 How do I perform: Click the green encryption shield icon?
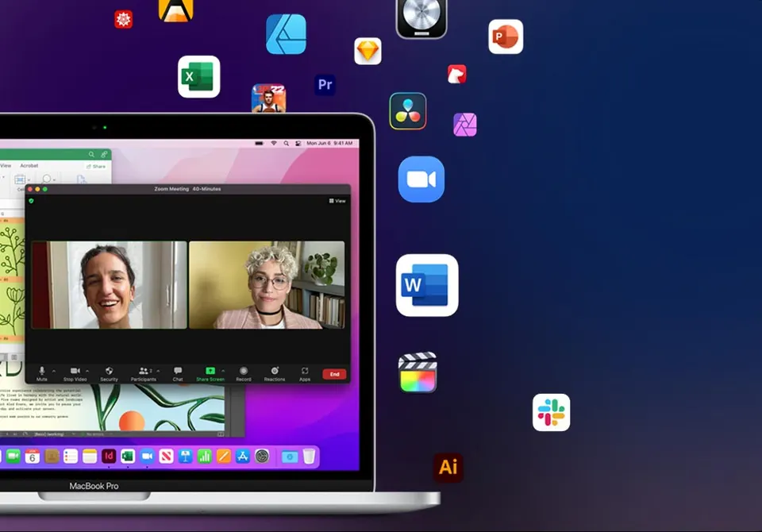coord(32,200)
